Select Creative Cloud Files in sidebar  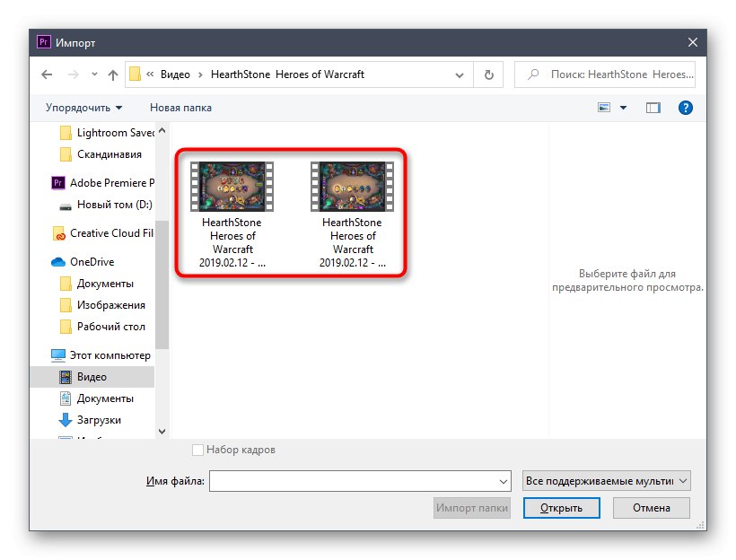pos(103,233)
